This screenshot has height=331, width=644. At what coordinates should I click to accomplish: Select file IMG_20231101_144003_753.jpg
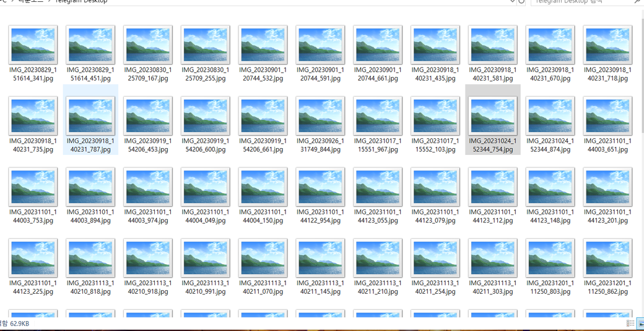click(33, 187)
